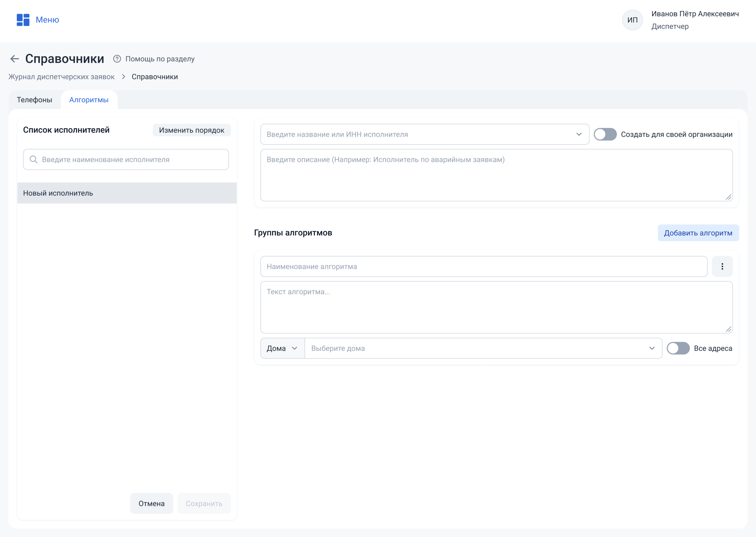Click the back arrow next to Справочники
Screen dimensions: 756x537
14,59
